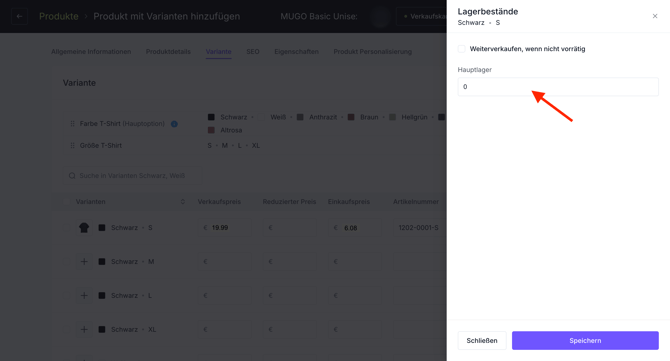This screenshot has width=670, height=361.
Task: Click the Weiß color label
Action: click(x=278, y=117)
